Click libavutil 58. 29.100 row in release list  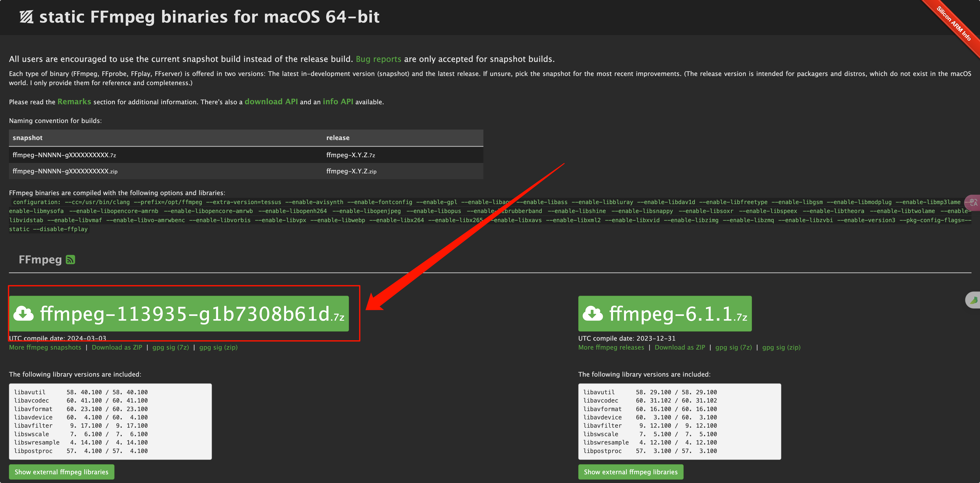tap(650, 392)
